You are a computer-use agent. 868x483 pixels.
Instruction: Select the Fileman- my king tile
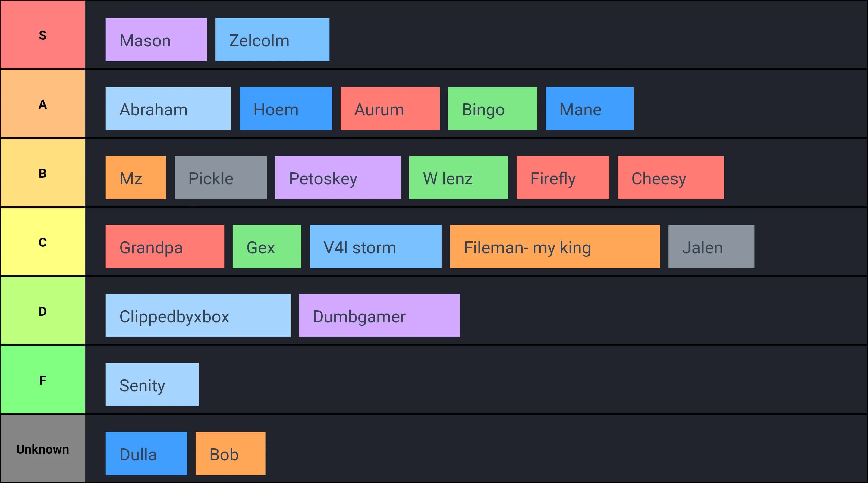coord(555,246)
